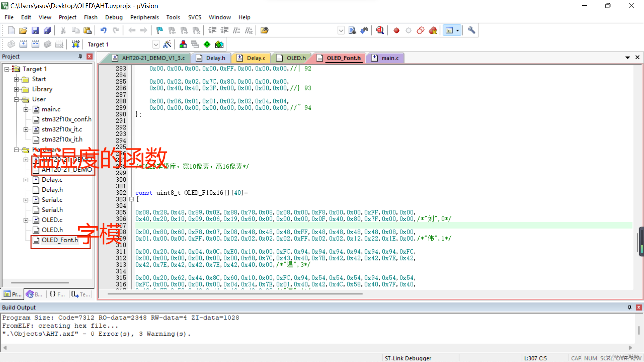This screenshot has width=644, height=362.
Task: Click the Cut icon
Action: click(63, 31)
